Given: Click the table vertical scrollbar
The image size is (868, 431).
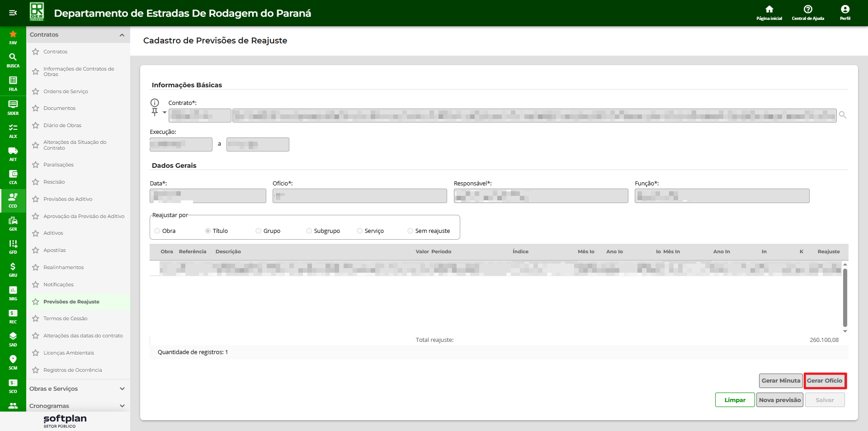Looking at the screenshot, I should click(x=845, y=298).
